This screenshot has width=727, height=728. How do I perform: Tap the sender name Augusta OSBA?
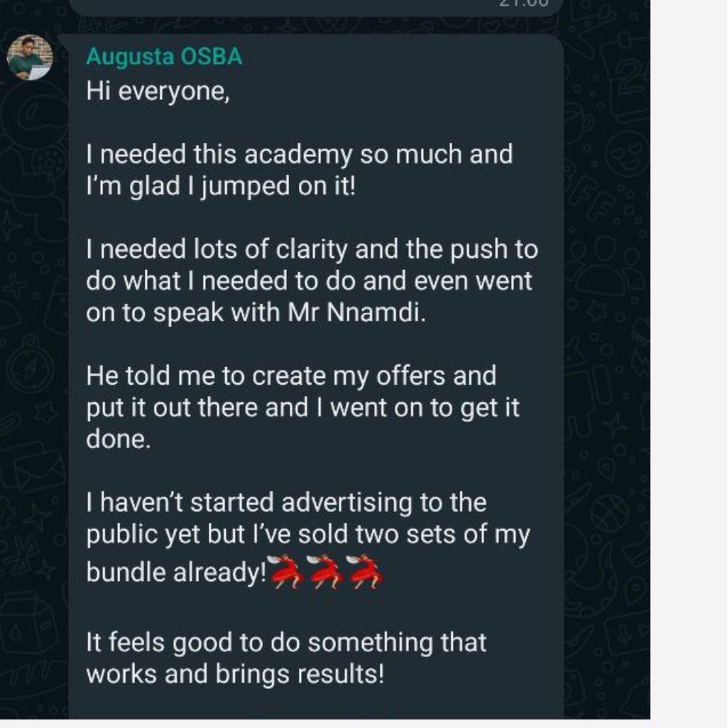[x=164, y=57]
